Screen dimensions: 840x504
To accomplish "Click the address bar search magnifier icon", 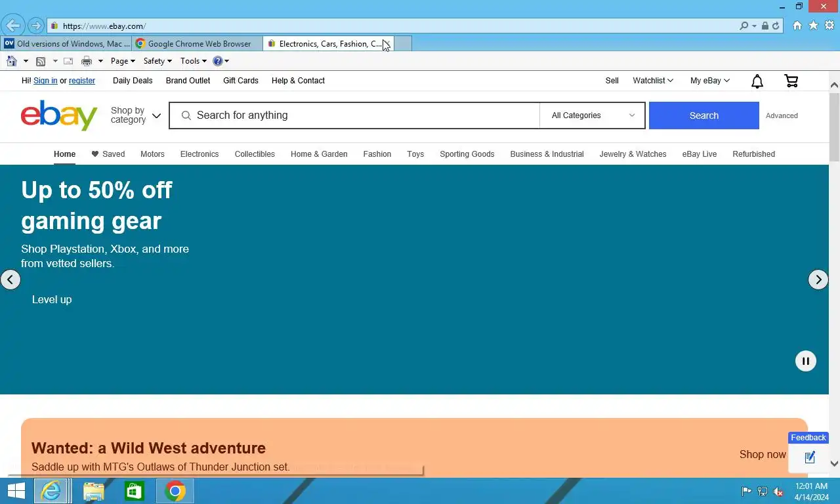I will click(x=744, y=26).
